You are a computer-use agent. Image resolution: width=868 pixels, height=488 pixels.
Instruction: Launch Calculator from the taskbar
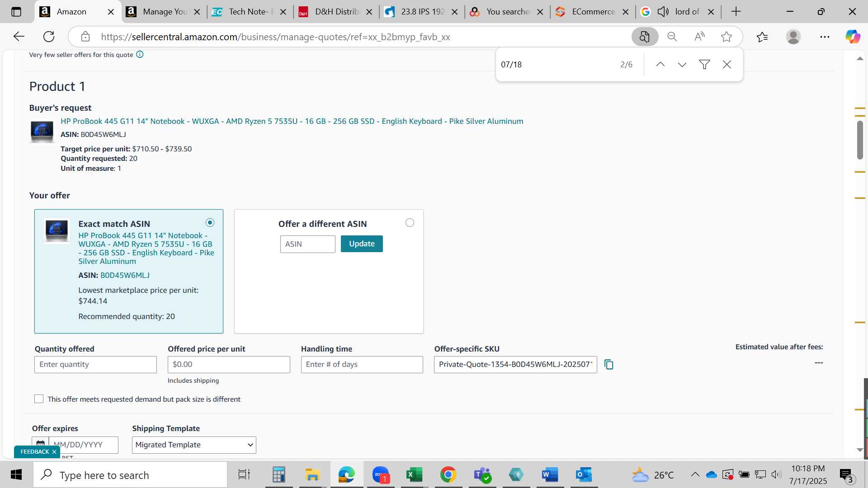click(278, 475)
